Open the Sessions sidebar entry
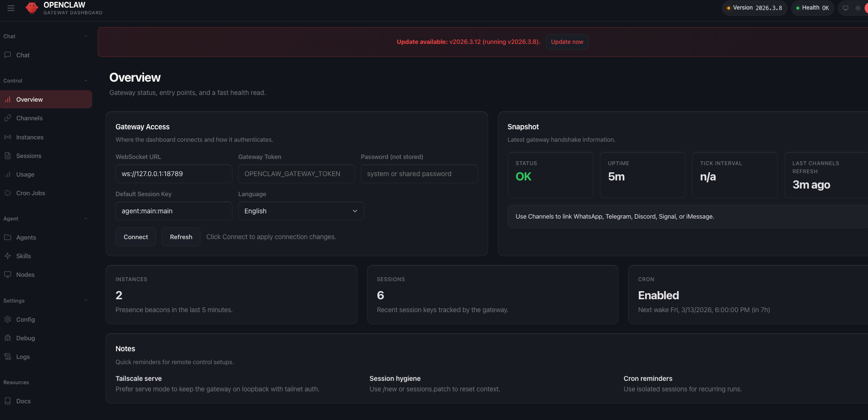 (x=46, y=156)
